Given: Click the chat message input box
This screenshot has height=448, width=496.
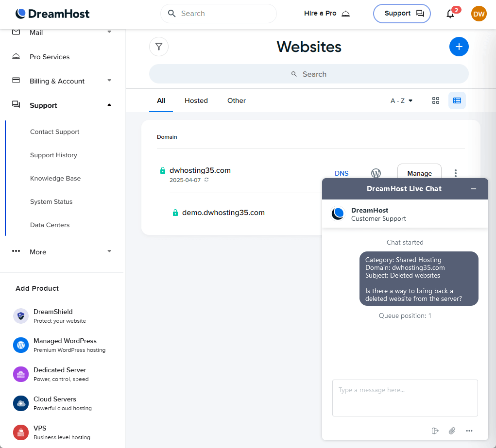Looking at the screenshot, I should pyautogui.click(x=405, y=398).
